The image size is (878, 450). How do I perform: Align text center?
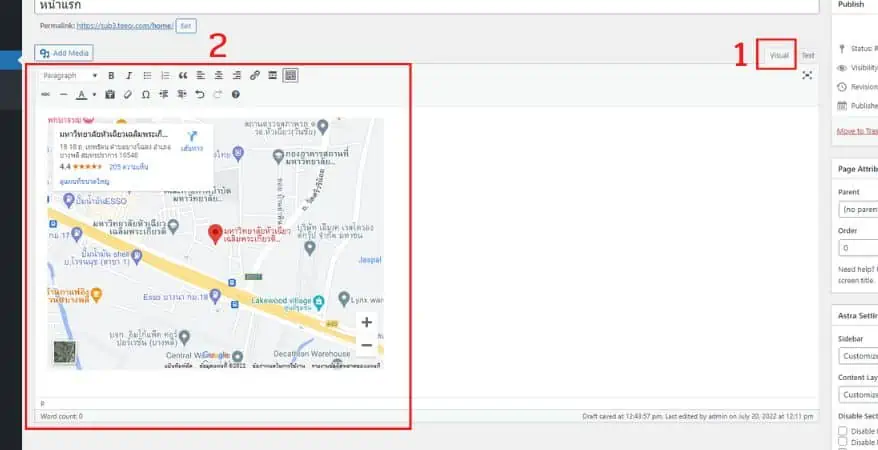(219, 76)
